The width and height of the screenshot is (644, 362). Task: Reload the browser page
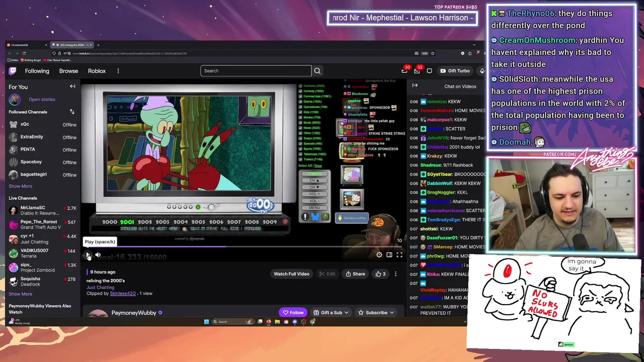click(24, 53)
